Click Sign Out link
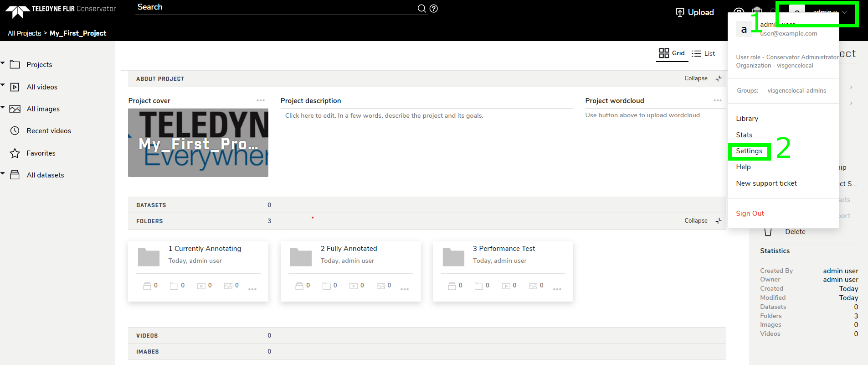Screen dimensions: 868x365 tap(750, 214)
